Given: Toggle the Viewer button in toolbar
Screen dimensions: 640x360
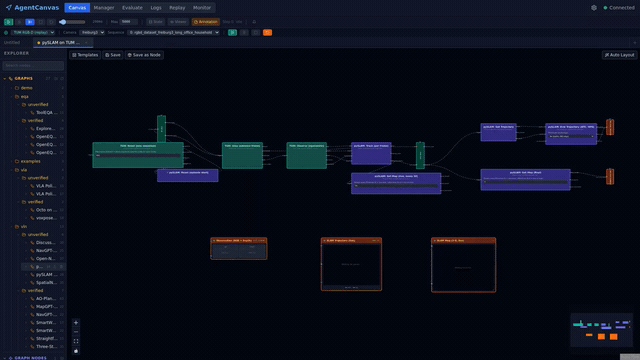Looking at the screenshot, I should [178, 22].
